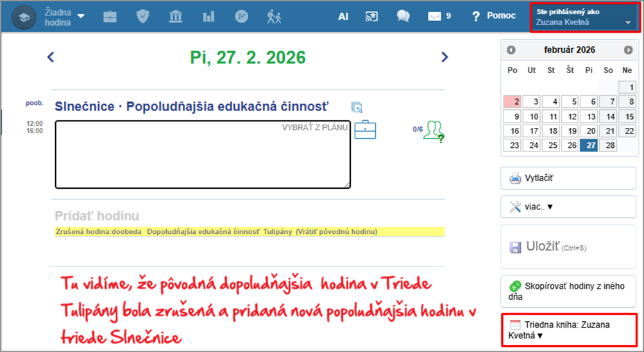The width and height of the screenshot is (644, 352).
Task: Expand the Žiadna hodina dropdown
Action: [x=65, y=16]
